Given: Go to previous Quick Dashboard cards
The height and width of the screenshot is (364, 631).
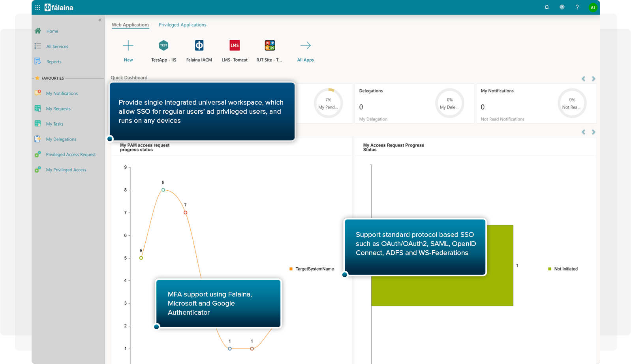Looking at the screenshot, I should click(583, 79).
